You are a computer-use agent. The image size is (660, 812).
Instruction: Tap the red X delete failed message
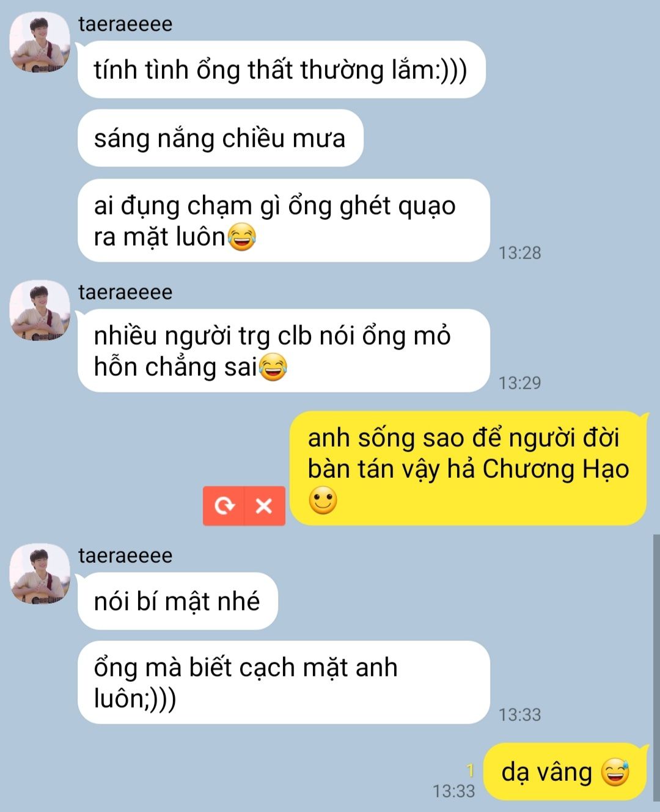(x=265, y=506)
